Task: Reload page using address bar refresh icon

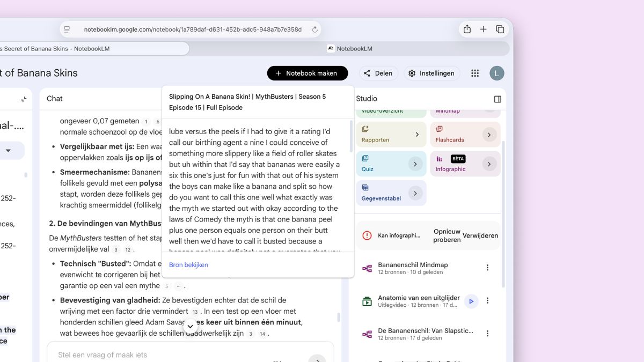Action: pyautogui.click(x=315, y=29)
